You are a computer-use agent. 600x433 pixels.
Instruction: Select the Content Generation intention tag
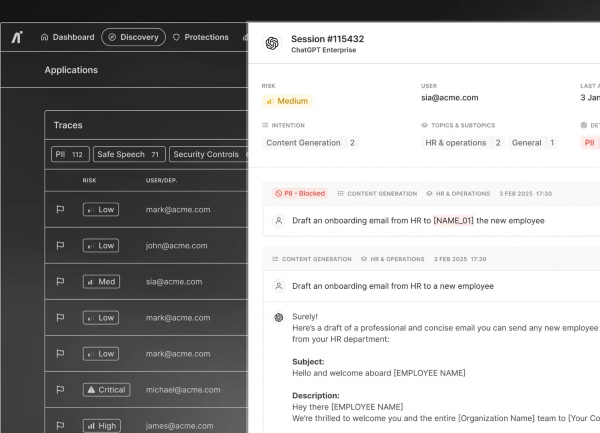(310, 143)
